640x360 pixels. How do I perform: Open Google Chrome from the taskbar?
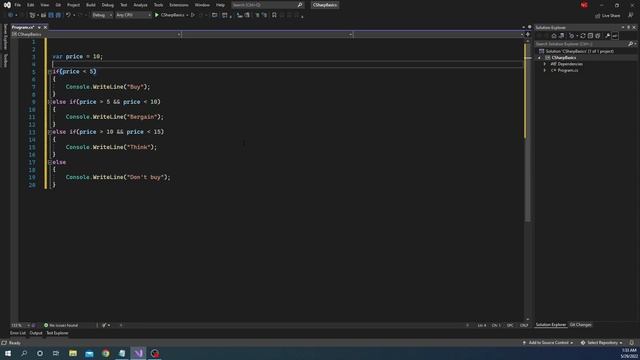coord(106,353)
